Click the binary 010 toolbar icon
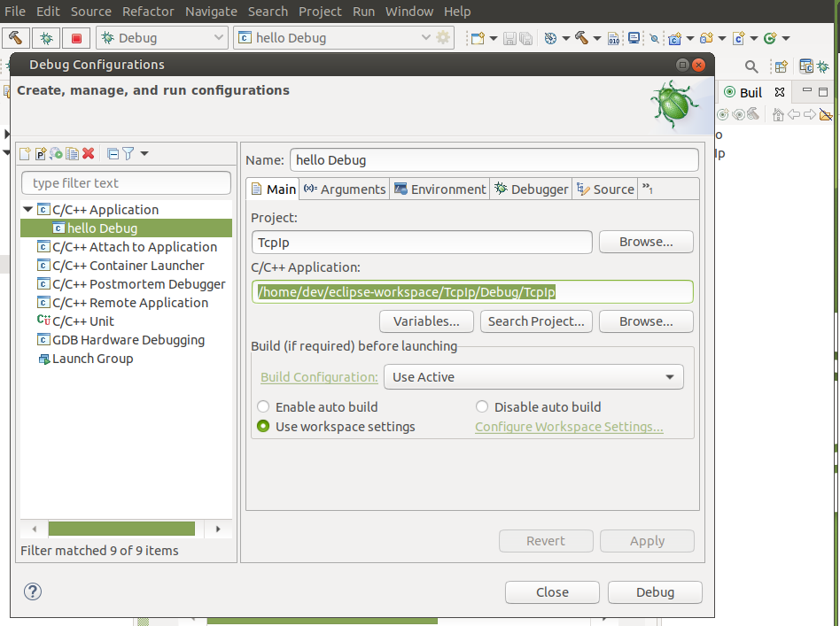Screen dimensions: 840x626 coord(614,38)
